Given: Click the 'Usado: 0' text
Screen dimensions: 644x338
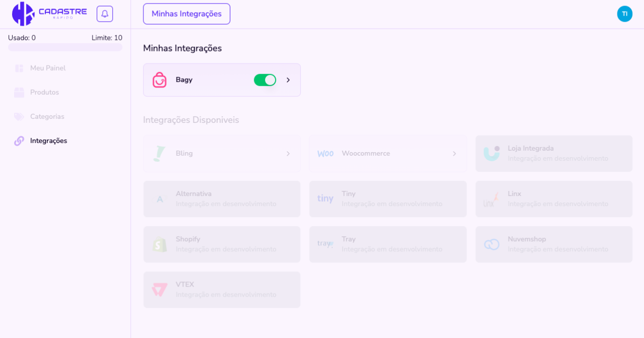Looking at the screenshot, I should (x=22, y=38).
